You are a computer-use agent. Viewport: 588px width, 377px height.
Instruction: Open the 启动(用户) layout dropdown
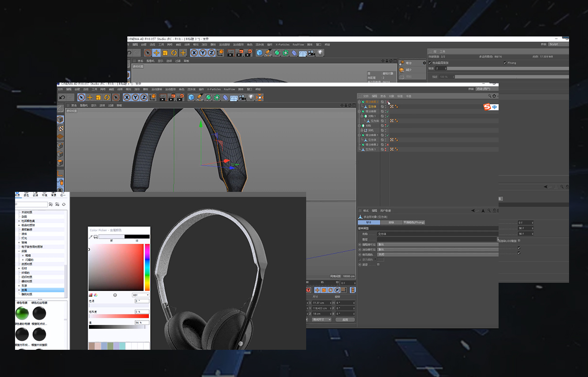tap(487, 89)
